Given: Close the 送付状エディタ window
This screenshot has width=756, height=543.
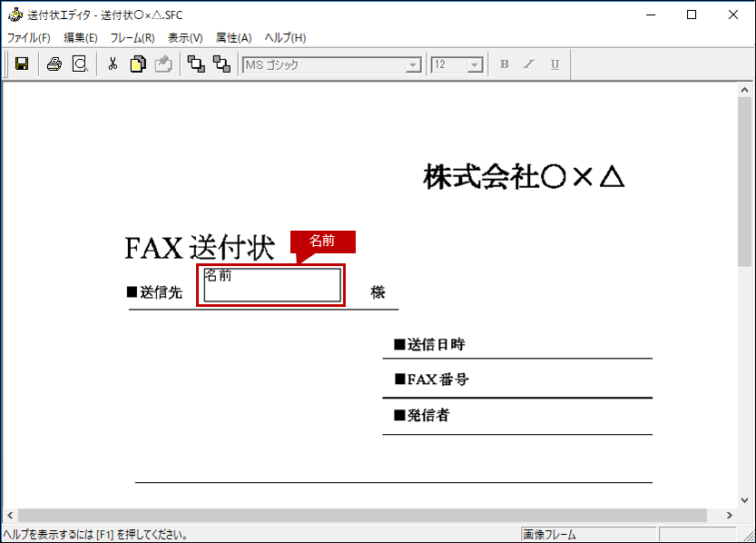Looking at the screenshot, I should 733,15.
